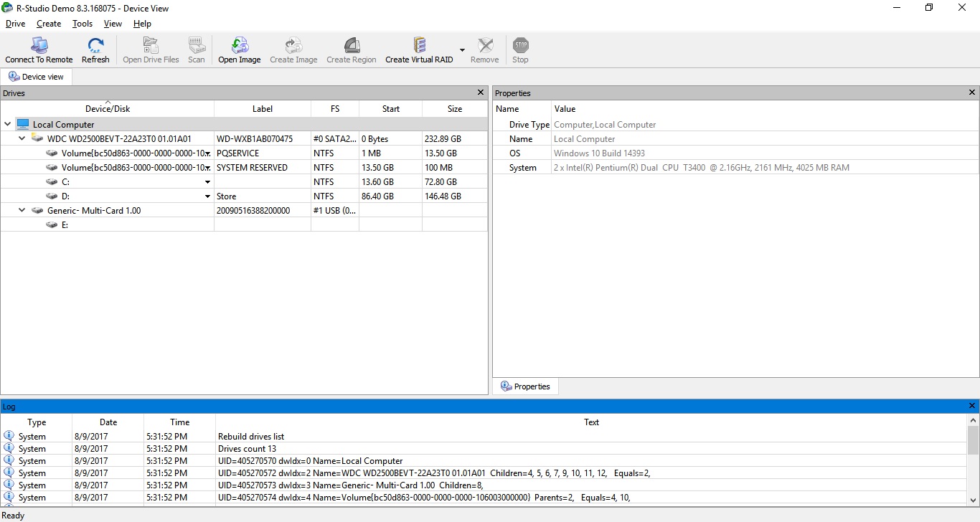Open dropdown arrow on PQSERVICE volume row
Screen dimensions: 980x522
coord(208,153)
